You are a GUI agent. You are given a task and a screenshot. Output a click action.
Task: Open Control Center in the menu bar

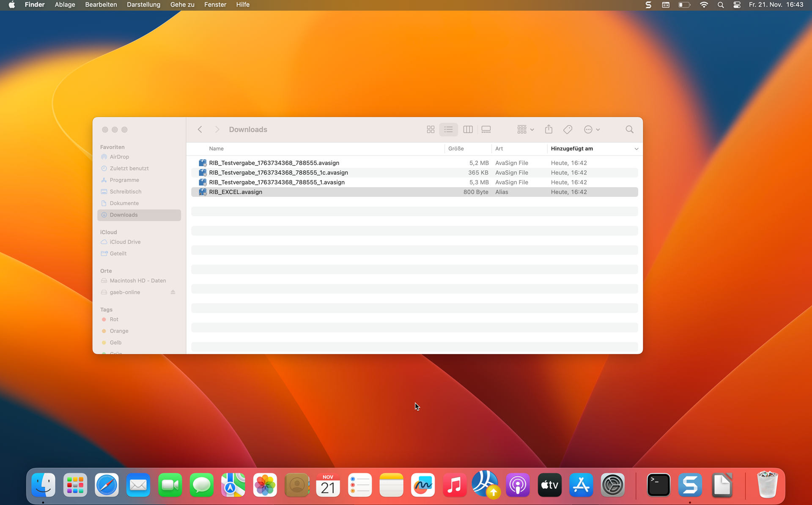click(737, 5)
